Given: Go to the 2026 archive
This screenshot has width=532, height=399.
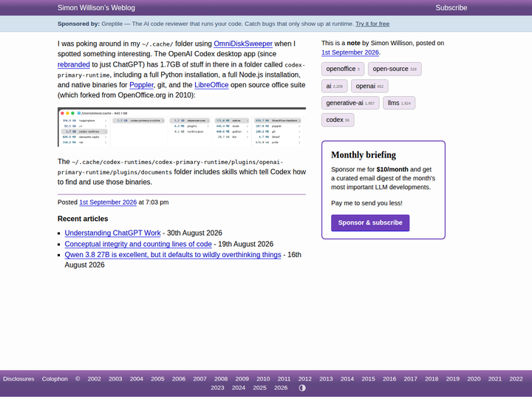Looking at the screenshot, I should click(x=281, y=388).
